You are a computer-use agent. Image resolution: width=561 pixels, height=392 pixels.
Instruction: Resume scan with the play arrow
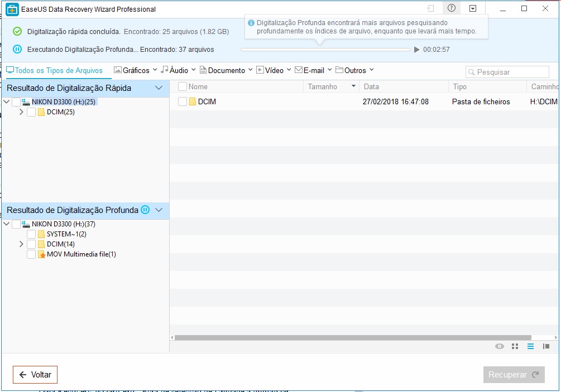pos(416,50)
